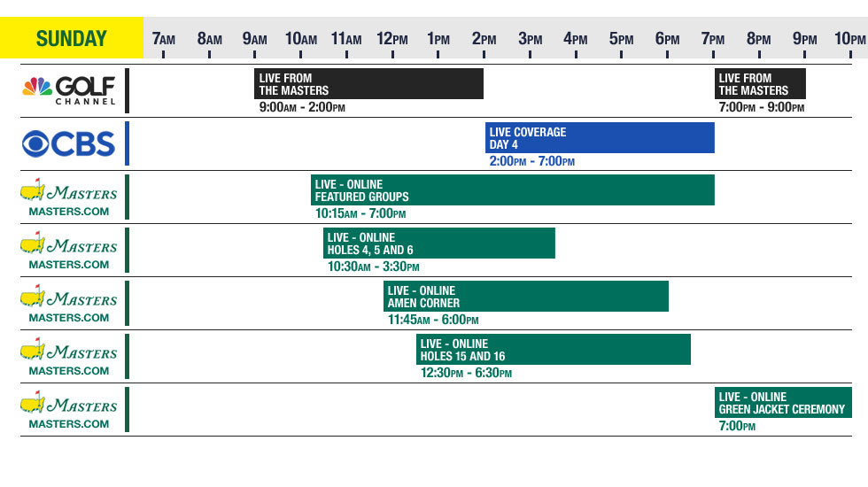Click the Golf Channel logo

[69, 90]
